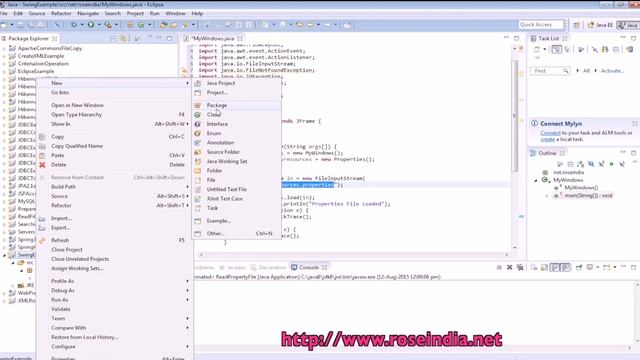This screenshot has height=360, width=640.
Task: Click the Open Type toolbar icon
Action: tap(164, 25)
